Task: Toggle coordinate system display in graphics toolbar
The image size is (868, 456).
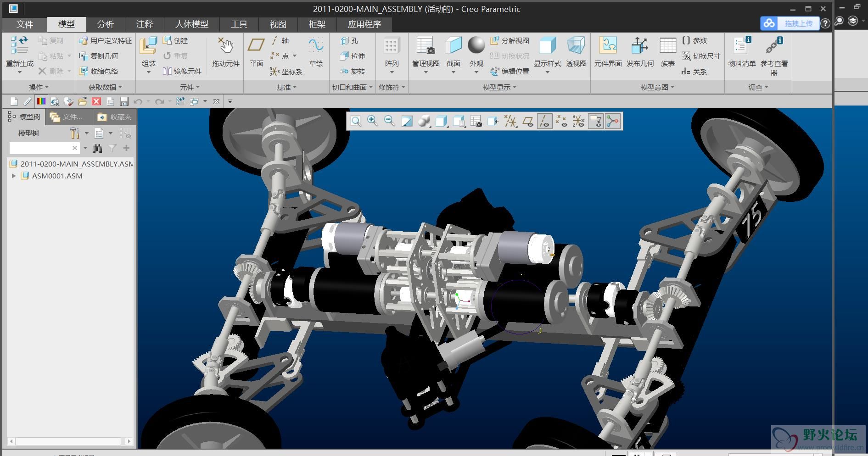Action: pyautogui.click(x=578, y=121)
